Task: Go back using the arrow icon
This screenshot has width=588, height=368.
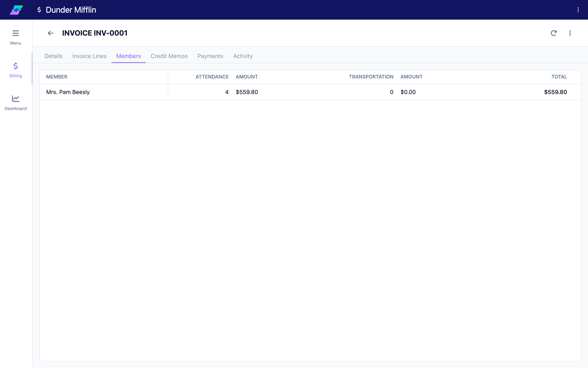Action: (51, 33)
